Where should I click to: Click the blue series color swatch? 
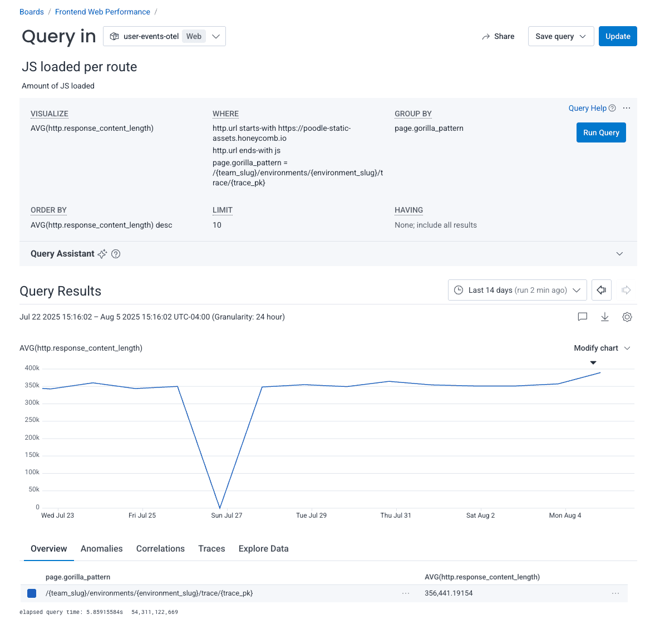(x=32, y=593)
